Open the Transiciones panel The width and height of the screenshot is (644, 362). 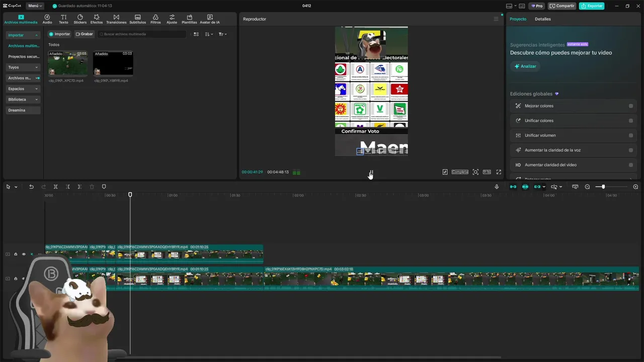tap(116, 19)
